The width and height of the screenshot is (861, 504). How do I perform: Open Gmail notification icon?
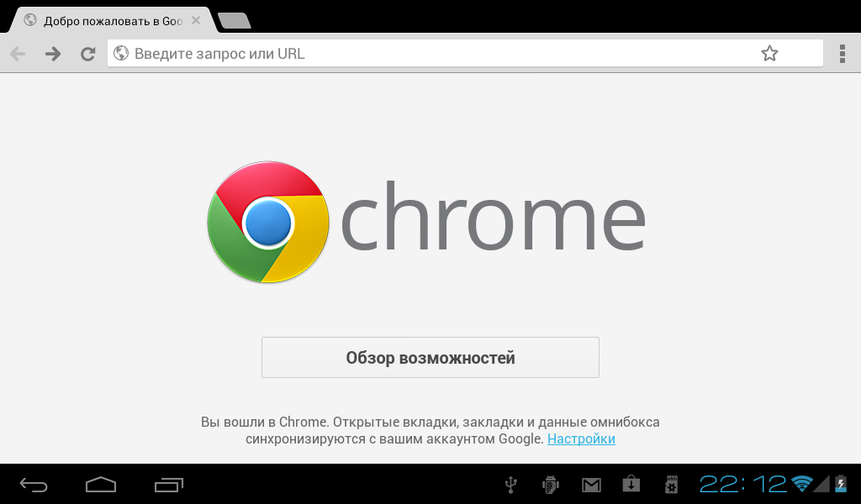coord(591,485)
